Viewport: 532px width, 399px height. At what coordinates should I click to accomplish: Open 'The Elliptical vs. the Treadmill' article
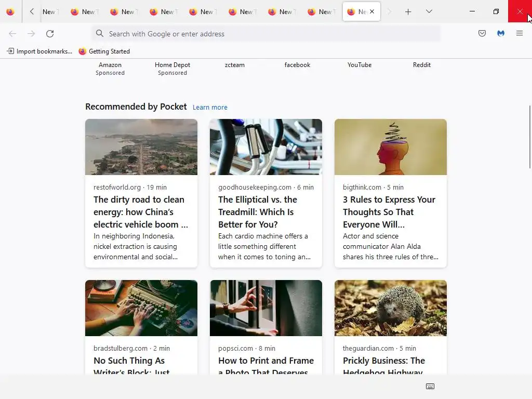(258, 212)
